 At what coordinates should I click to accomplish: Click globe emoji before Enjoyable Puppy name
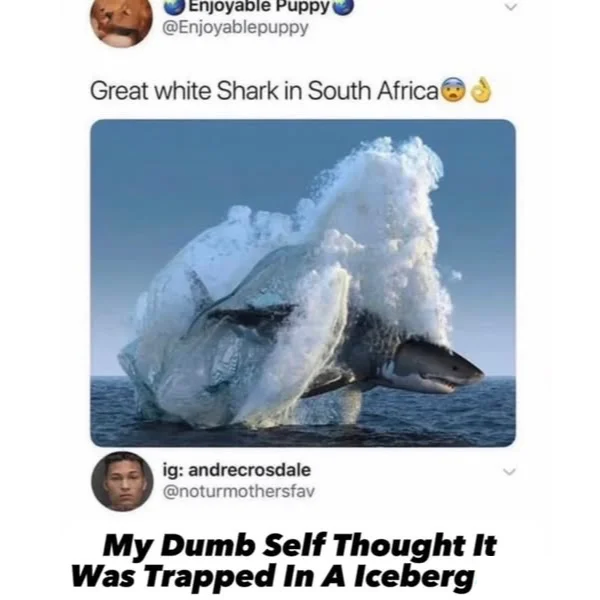coord(174,7)
